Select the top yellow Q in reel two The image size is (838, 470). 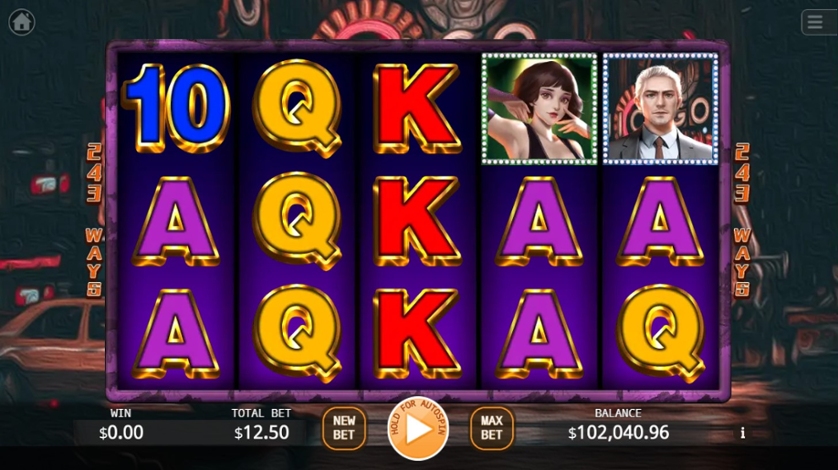pyautogui.click(x=297, y=109)
